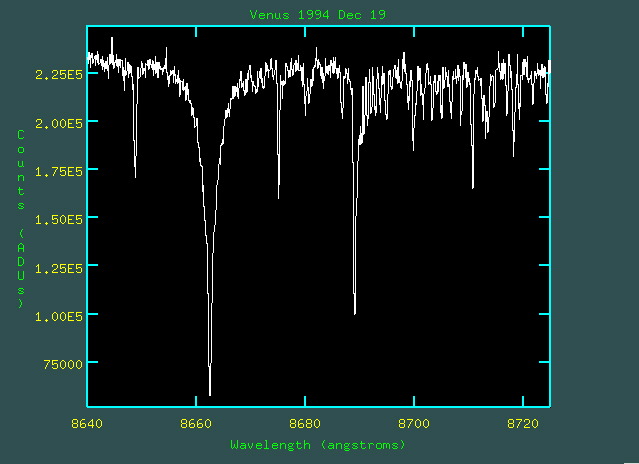Select the x-axis value 8720
Viewport: 639px width, 464px height.
[x=523, y=424]
